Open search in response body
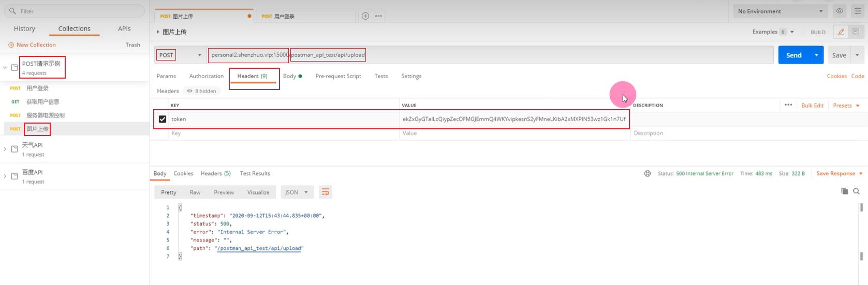The image size is (868, 285). tap(857, 191)
